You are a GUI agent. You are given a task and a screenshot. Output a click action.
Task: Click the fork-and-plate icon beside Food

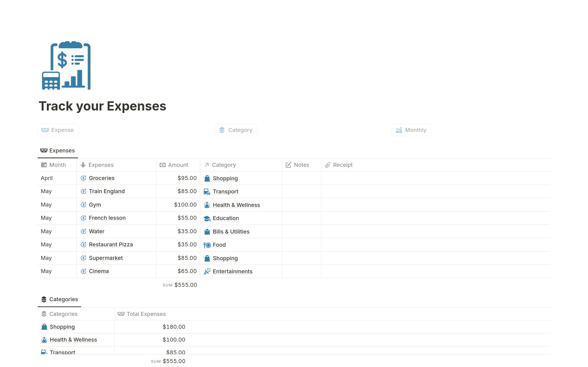click(x=207, y=245)
